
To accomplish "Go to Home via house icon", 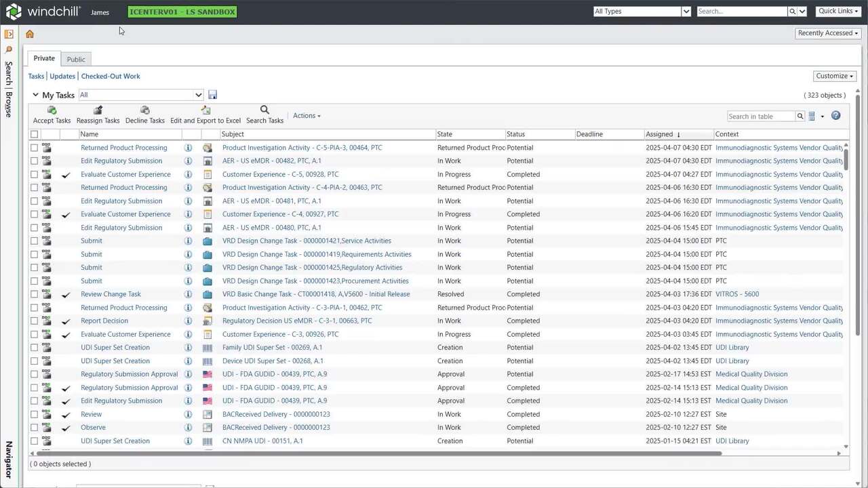I will pyautogui.click(x=30, y=34).
